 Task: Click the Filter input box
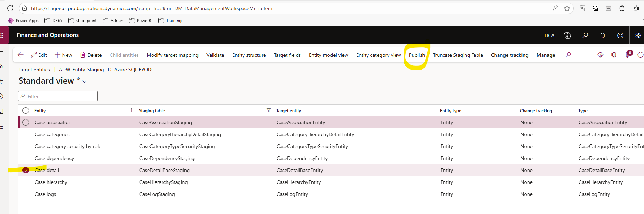pyautogui.click(x=58, y=96)
